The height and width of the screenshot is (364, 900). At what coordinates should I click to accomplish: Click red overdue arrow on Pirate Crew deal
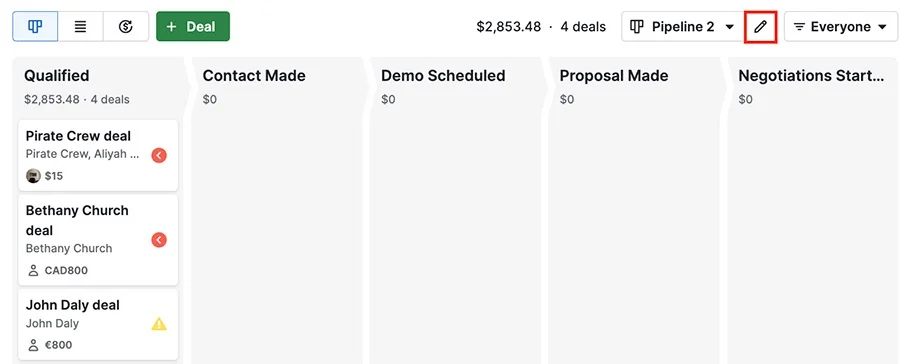point(159,156)
